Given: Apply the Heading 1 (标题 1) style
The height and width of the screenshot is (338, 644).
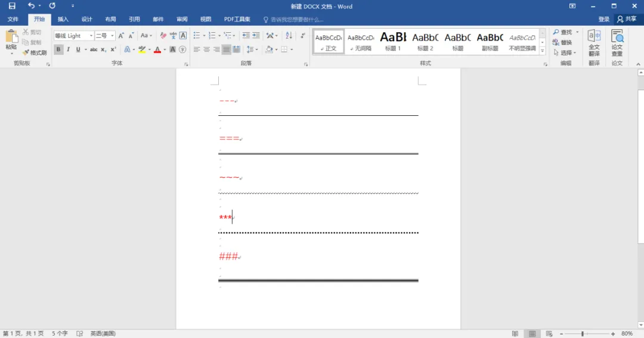Looking at the screenshot, I should (x=393, y=41).
